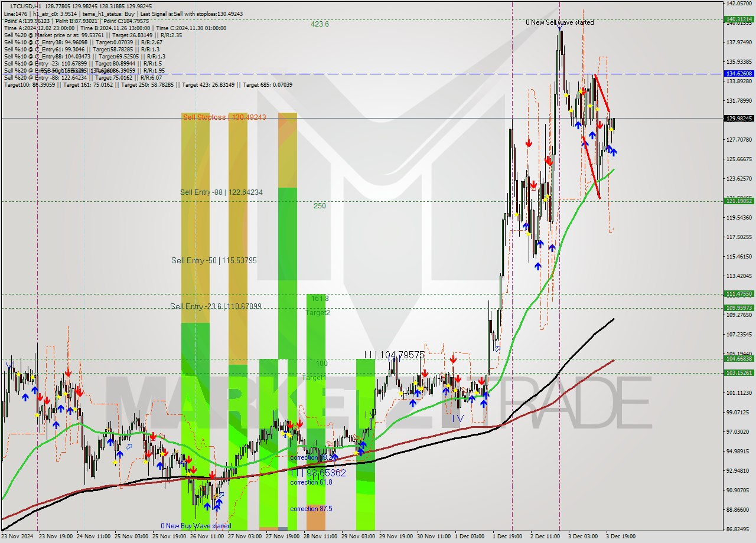Click the 142.05700 price axis value
Image resolution: width=756 pixels, height=543 pixels.
point(739,4)
